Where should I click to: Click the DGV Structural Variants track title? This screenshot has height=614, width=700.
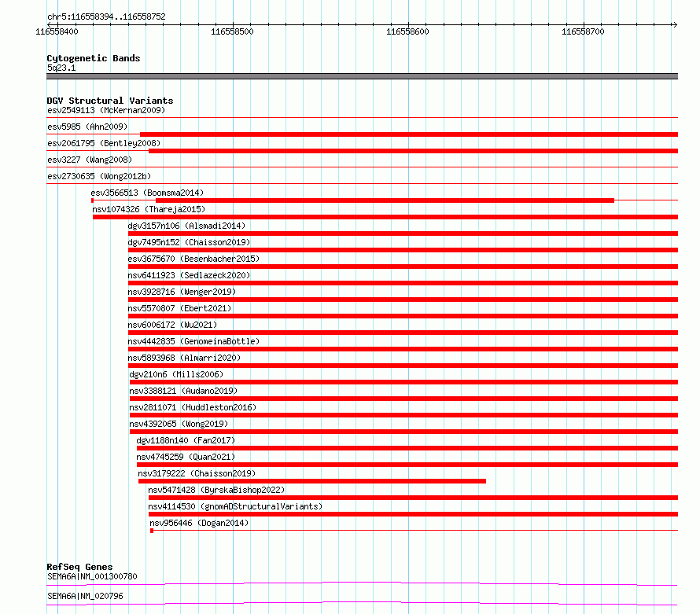tap(110, 101)
